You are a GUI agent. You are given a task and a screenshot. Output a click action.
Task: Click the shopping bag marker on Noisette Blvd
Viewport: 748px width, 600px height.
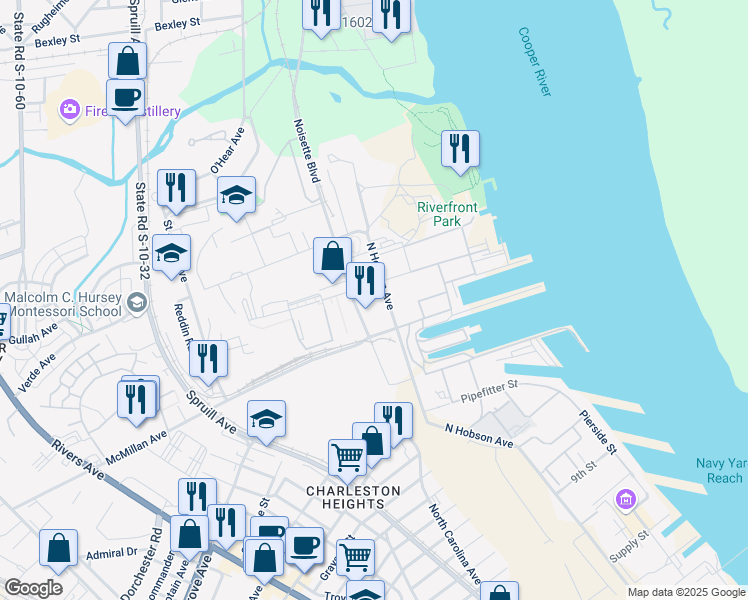(332, 259)
